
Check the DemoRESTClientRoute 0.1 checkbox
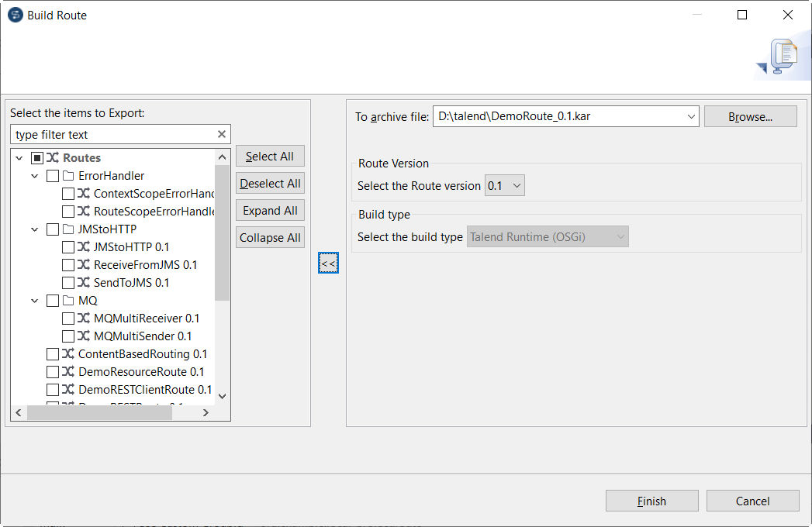(54, 389)
